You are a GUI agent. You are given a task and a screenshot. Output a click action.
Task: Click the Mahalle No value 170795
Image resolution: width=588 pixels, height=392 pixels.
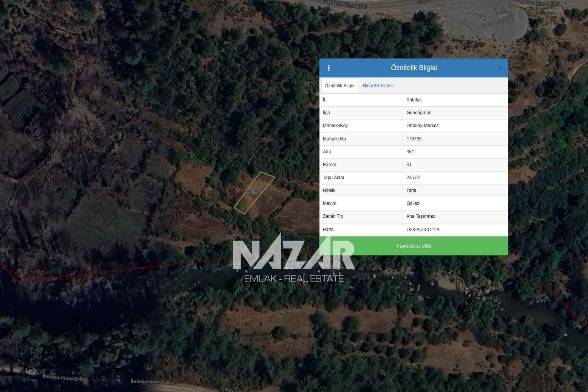click(414, 139)
